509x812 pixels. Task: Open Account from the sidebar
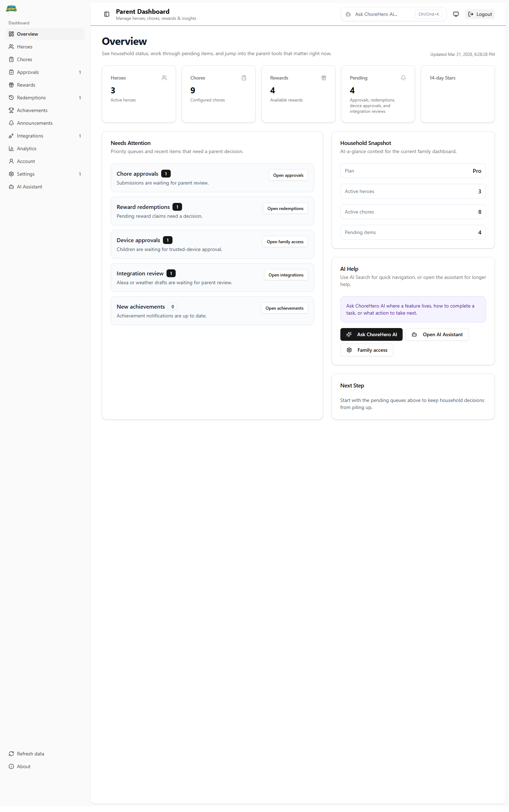[45, 161]
